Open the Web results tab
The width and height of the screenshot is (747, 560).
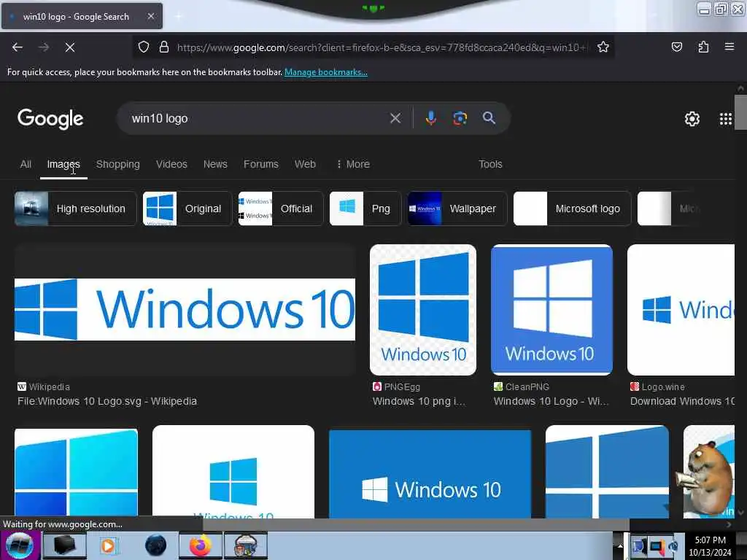pyautogui.click(x=305, y=164)
